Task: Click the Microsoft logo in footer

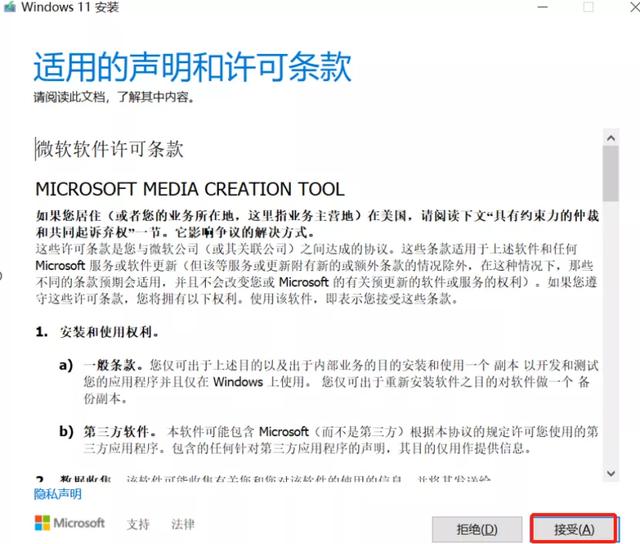Action: (70, 523)
